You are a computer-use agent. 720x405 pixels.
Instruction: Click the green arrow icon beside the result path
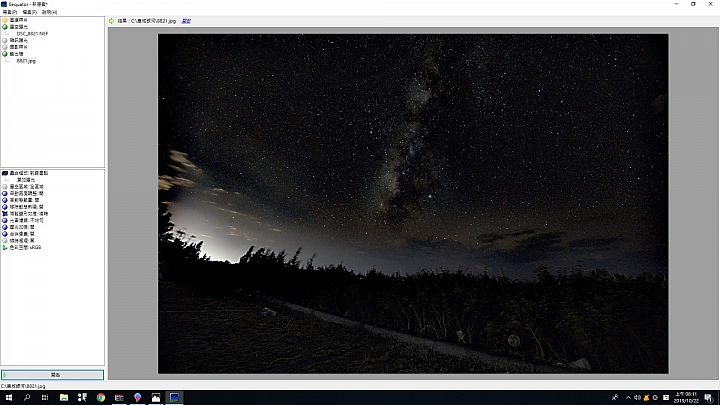point(112,21)
